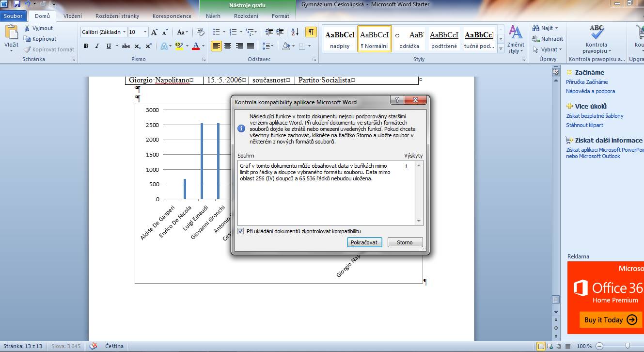Open Změnit styly menu
644x352 pixels.
coord(516,39)
